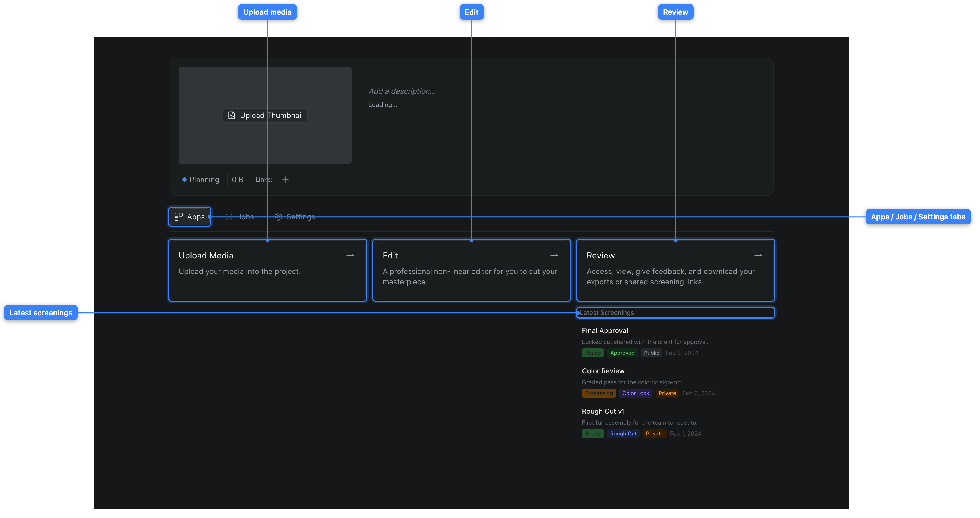Click the Upload Thumbnail button
The width and height of the screenshot is (980, 518).
click(265, 115)
